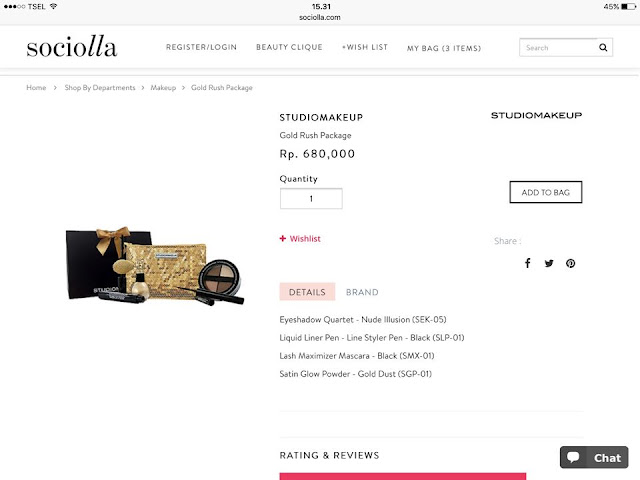Click the plus Wishlist icon
The width and height of the screenshot is (640, 480).
coord(282,238)
